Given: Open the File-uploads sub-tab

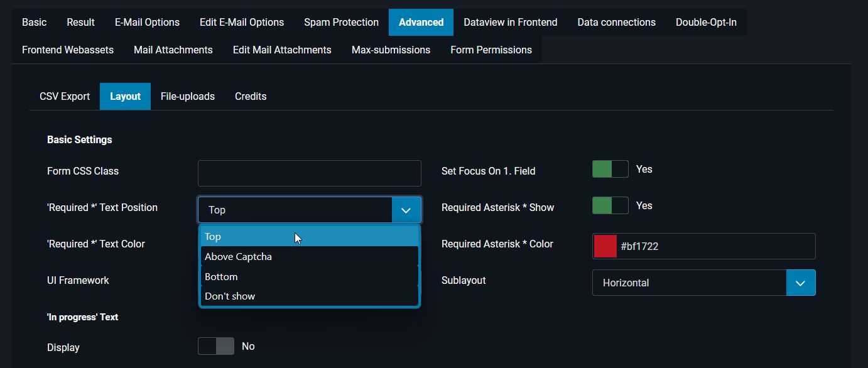Looking at the screenshot, I should [x=187, y=96].
